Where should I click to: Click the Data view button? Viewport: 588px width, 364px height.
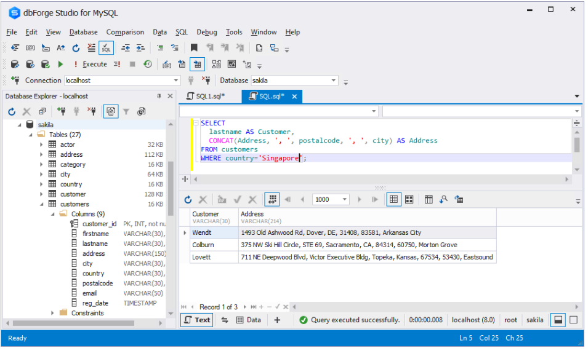tap(248, 320)
